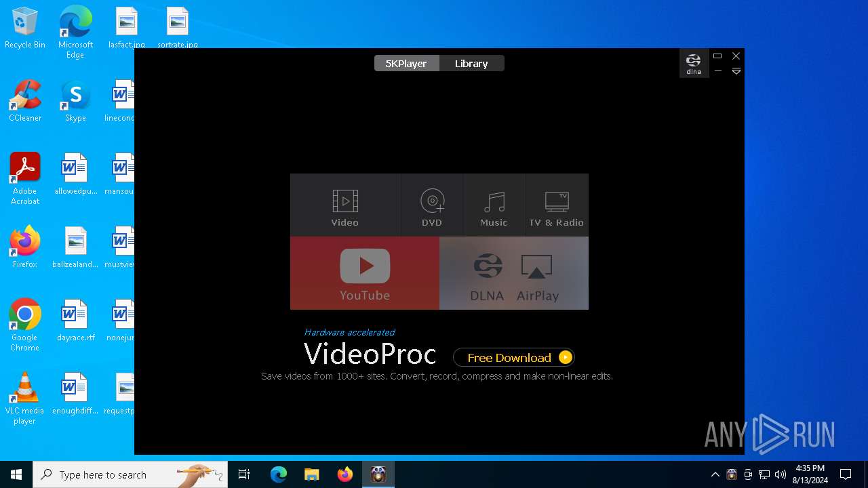Click the Hardware accelerated text
Viewport: 868px width, 488px height.
pos(349,332)
